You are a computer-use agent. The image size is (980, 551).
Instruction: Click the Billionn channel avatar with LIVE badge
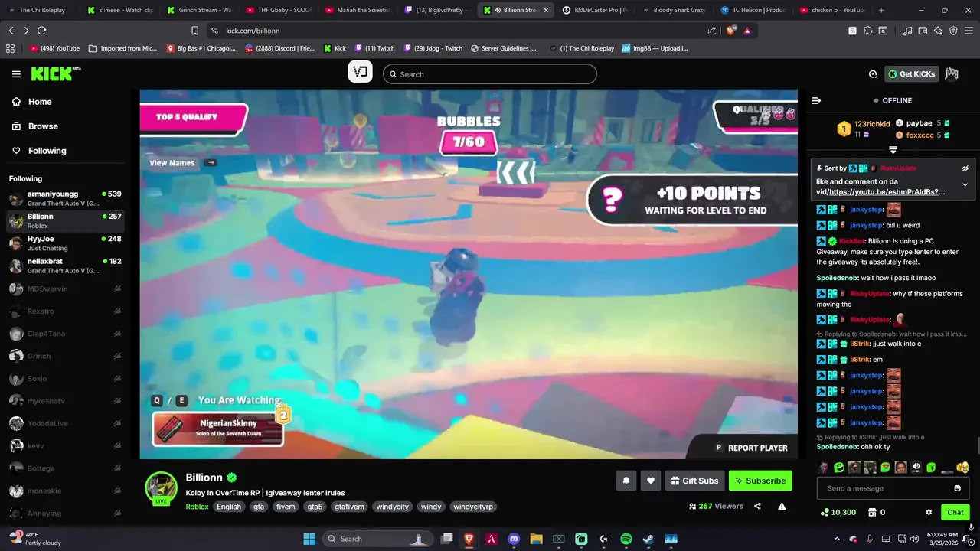(162, 487)
